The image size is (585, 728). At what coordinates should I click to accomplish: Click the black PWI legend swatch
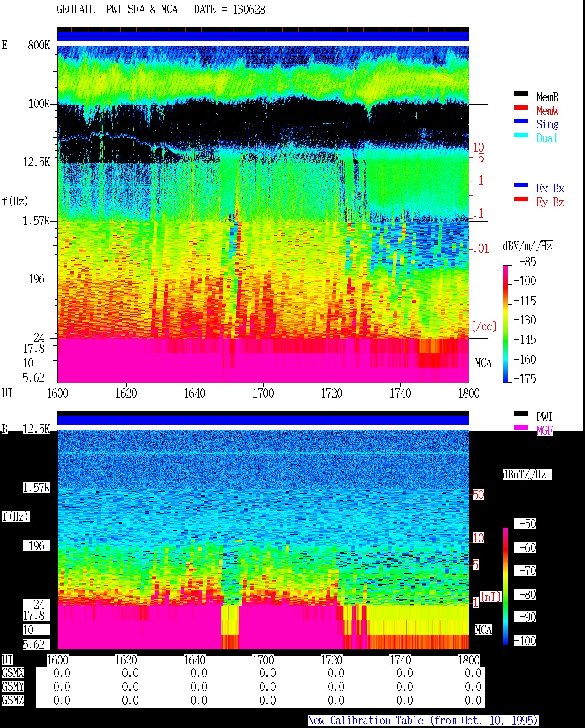click(521, 414)
